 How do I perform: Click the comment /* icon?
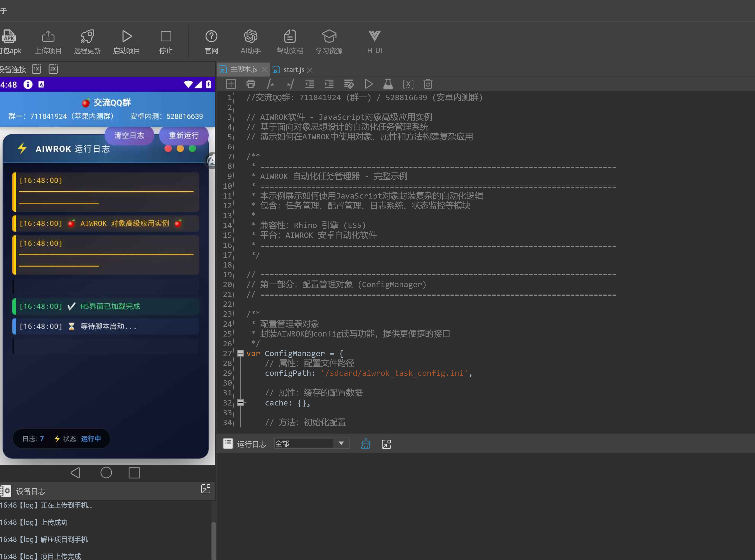(x=270, y=84)
